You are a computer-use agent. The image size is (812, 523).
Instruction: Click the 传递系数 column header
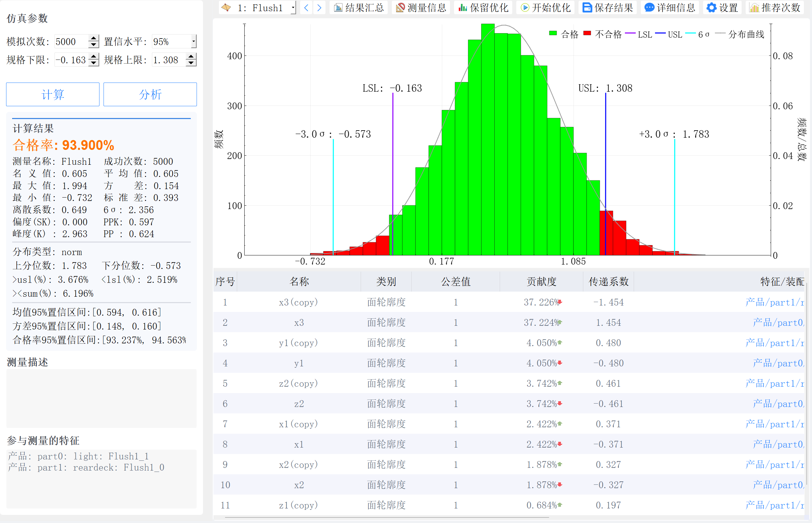pos(608,281)
